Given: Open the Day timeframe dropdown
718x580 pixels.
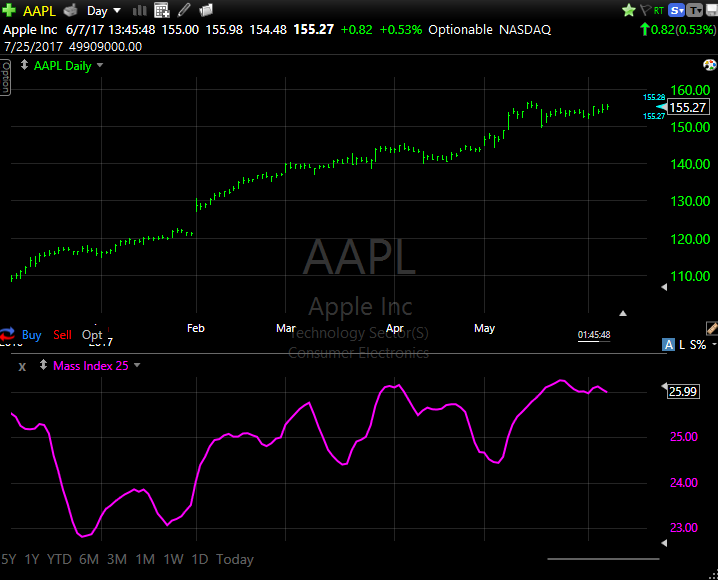Looking at the screenshot, I should tap(103, 11).
